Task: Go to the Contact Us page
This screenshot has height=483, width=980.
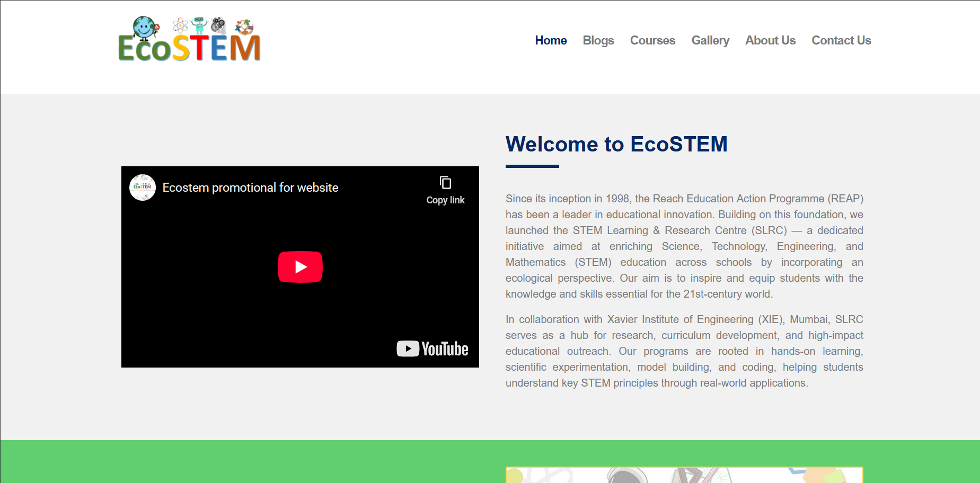Action: click(841, 40)
